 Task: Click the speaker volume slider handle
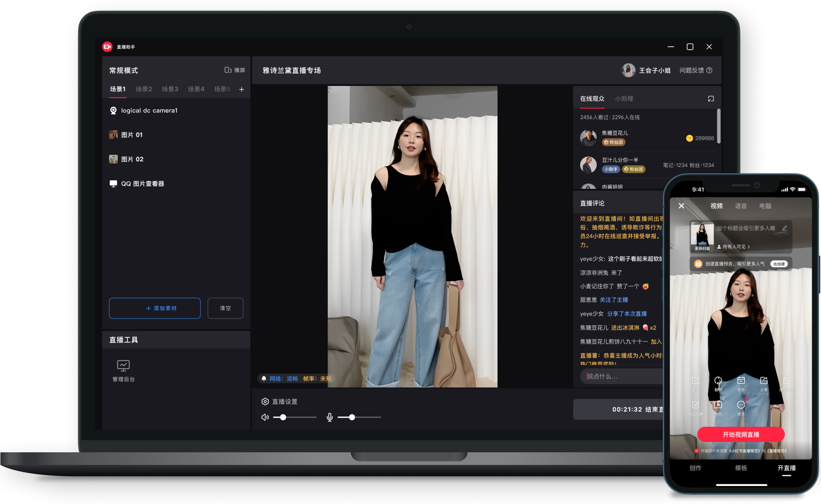[283, 417]
